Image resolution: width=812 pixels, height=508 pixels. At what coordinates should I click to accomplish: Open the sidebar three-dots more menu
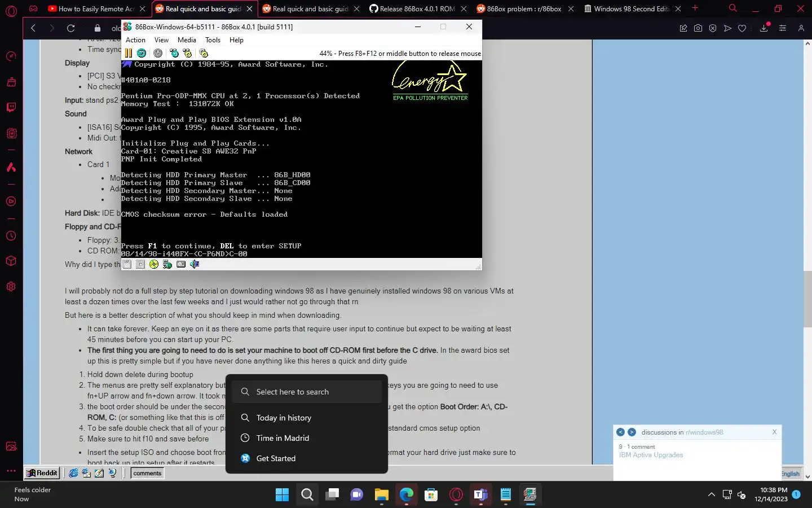(x=11, y=470)
